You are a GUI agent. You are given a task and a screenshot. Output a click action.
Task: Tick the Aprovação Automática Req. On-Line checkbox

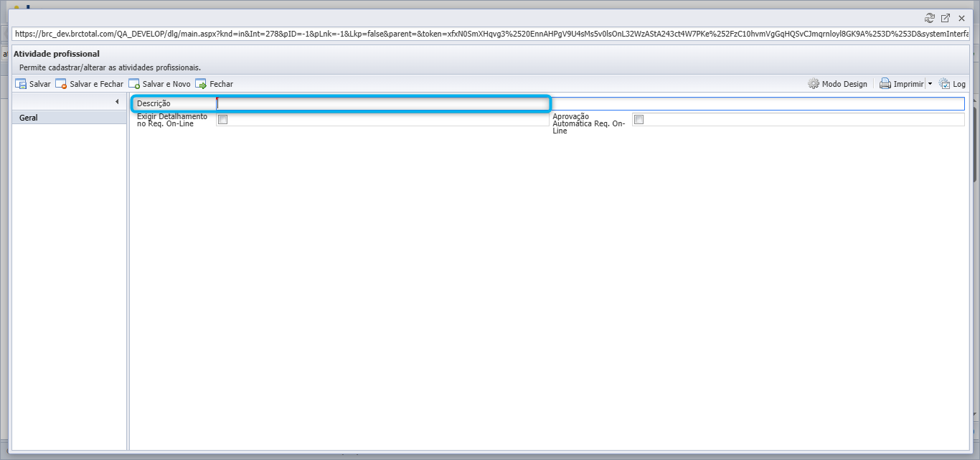click(x=639, y=120)
